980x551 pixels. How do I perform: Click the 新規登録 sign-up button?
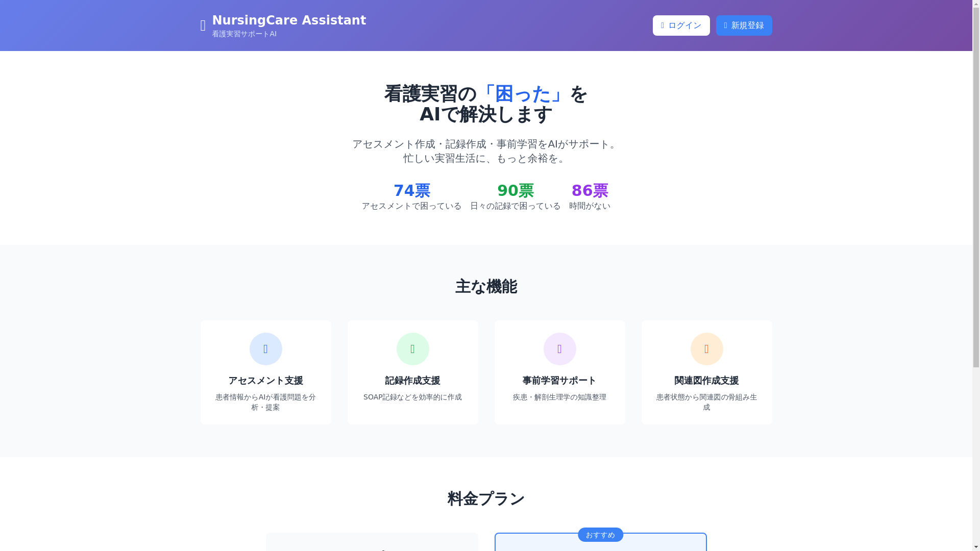pos(744,26)
